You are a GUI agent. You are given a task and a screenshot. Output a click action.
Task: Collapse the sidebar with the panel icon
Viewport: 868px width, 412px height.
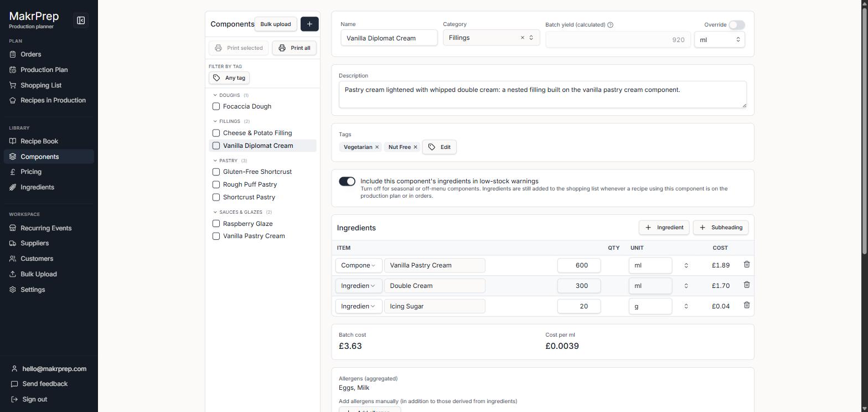point(81,20)
